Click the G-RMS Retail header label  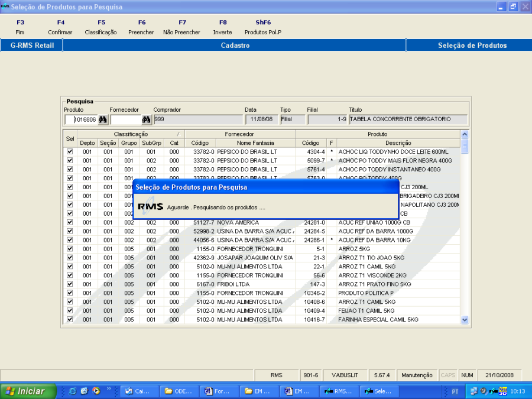pos(32,45)
